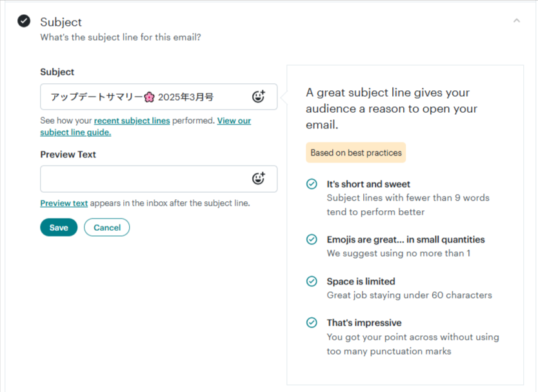The width and height of the screenshot is (538, 392).
Task: Click the Subject section heading
Action: coord(61,23)
